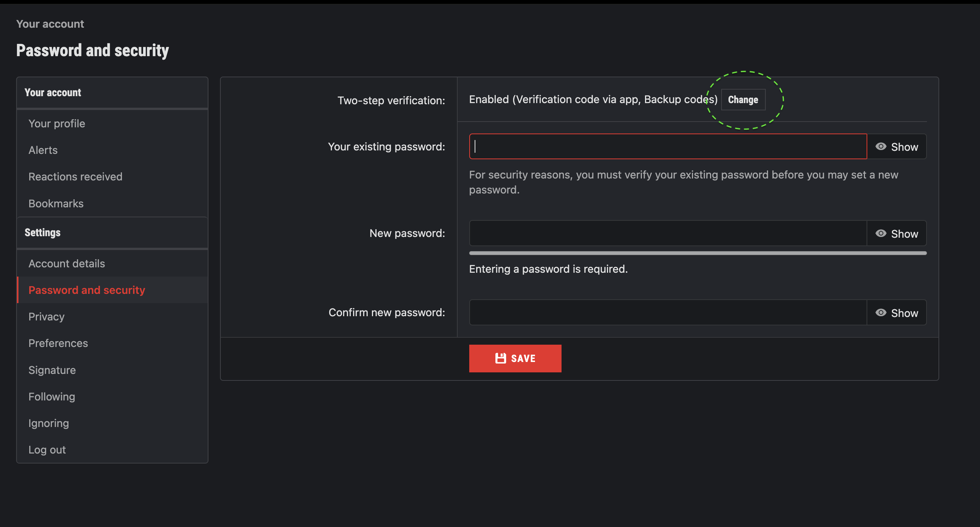The height and width of the screenshot is (527, 980).
Task: Click the 'Two-step verification:' label
Action: tap(391, 100)
